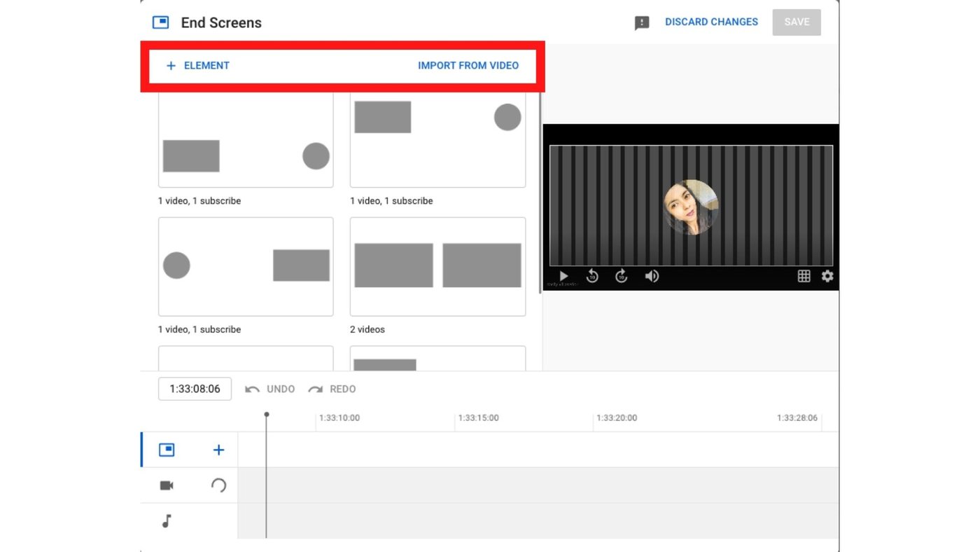Viewport: 980px width, 552px height.
Task: Select the end screen elements track icon
Action: 166,450
